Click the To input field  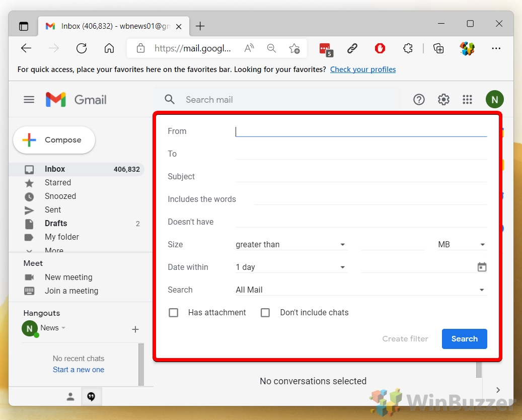tap(361, 154)
